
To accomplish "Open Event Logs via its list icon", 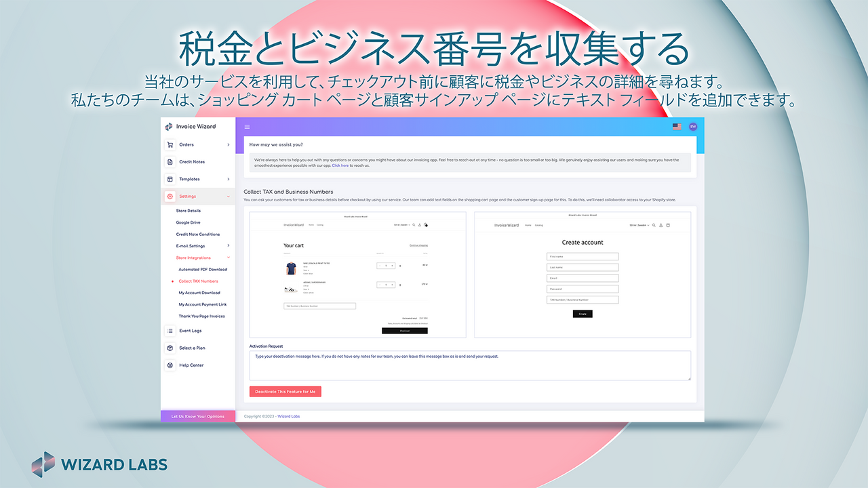I will coord(170,331).
